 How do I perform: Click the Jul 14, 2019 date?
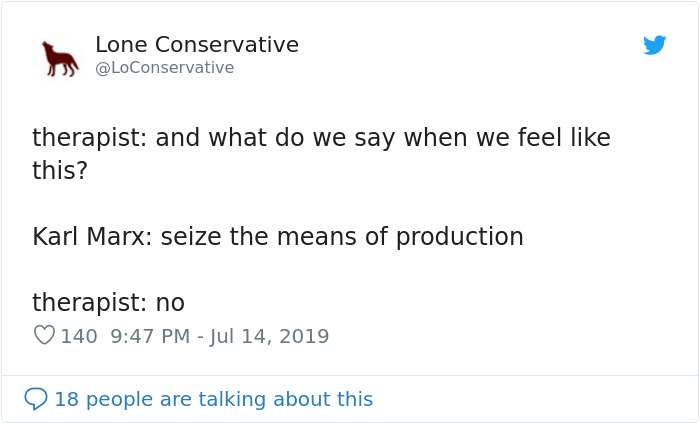[271, 336]
